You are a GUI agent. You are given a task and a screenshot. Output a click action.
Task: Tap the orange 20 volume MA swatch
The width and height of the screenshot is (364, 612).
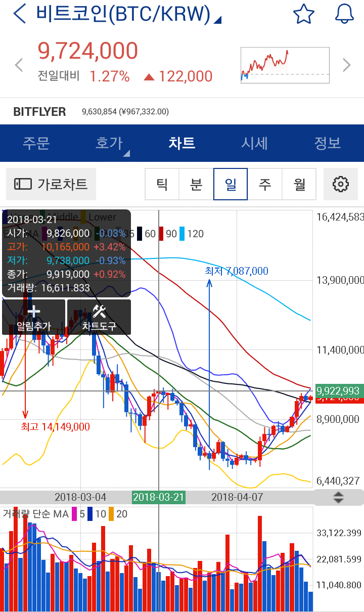click(111, 514)
